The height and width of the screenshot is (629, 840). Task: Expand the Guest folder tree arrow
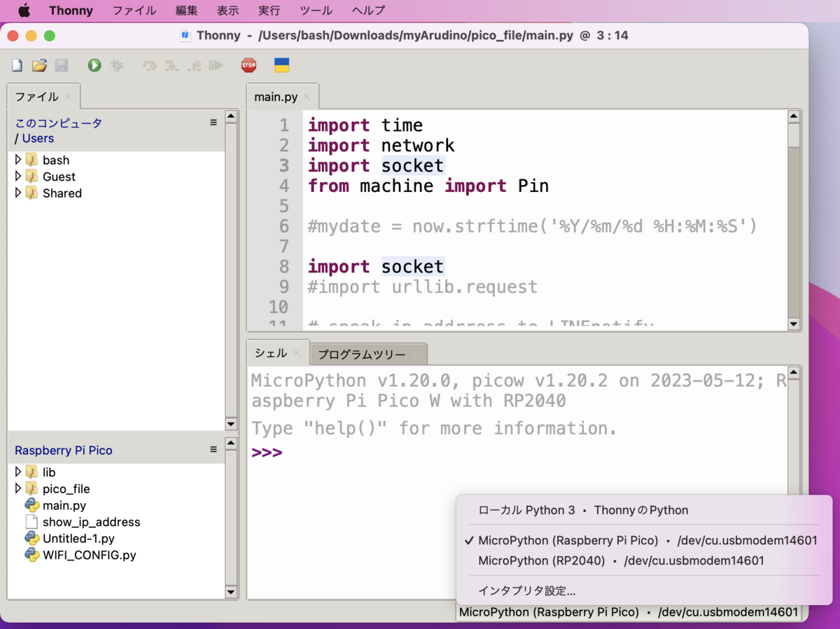(x=18, y=177)
